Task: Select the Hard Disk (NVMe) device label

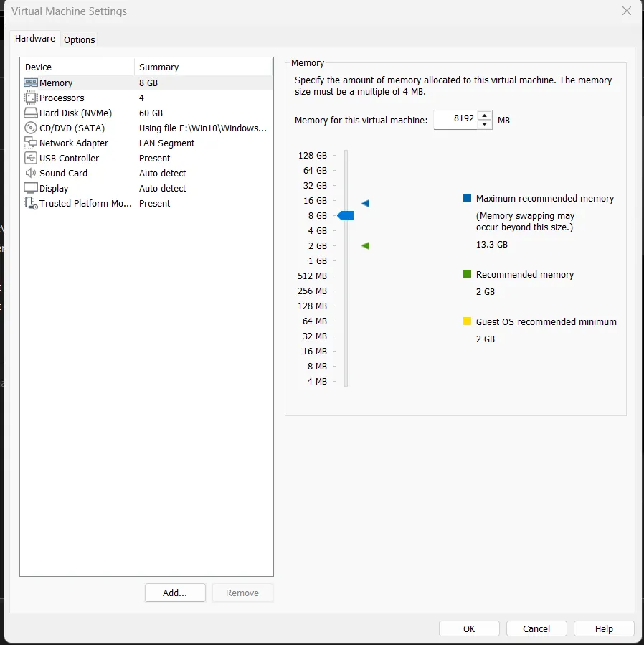Action: [76, 113]
